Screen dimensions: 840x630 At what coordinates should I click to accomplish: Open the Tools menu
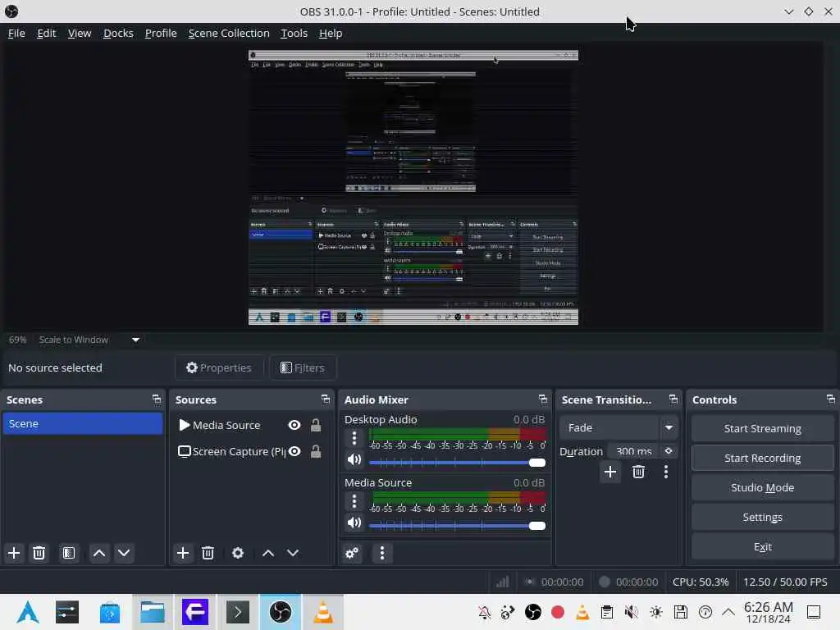[294, 33]
